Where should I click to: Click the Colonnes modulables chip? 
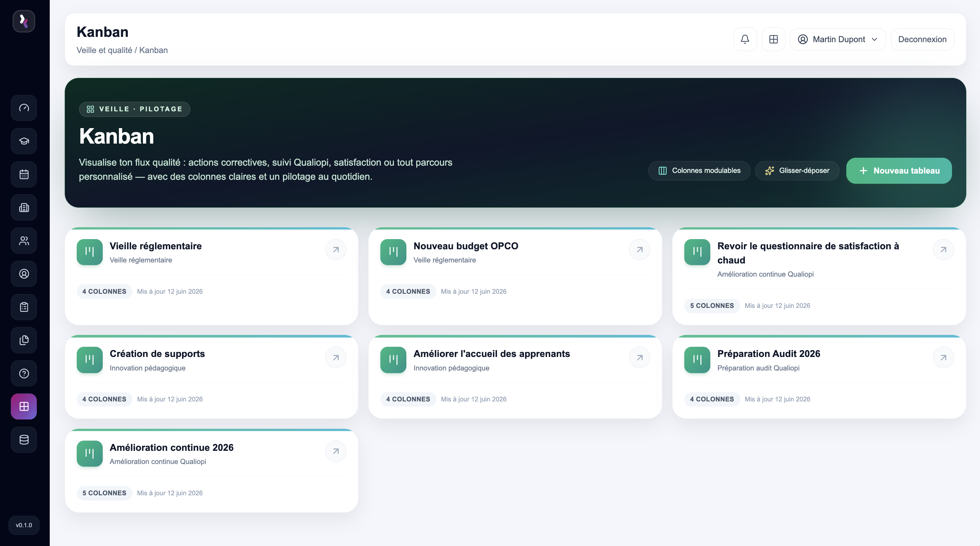click(x=699, y=171)
